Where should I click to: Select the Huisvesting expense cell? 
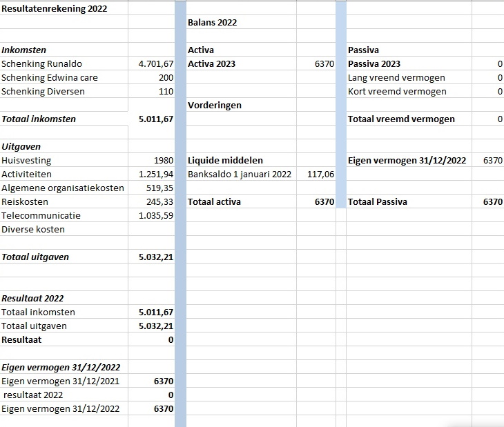(x=26, y=160)
